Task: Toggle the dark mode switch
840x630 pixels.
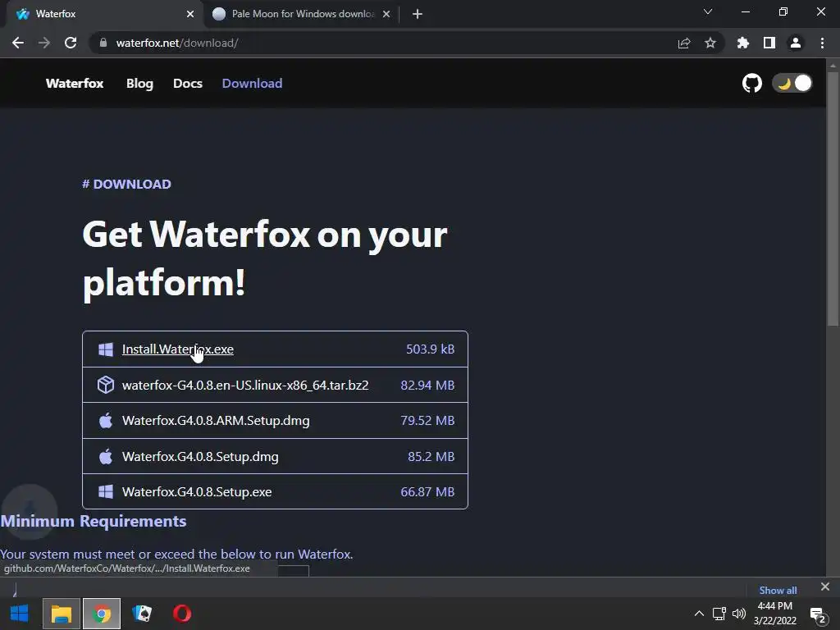Action: pyautogui.click(x=792, y=83)
